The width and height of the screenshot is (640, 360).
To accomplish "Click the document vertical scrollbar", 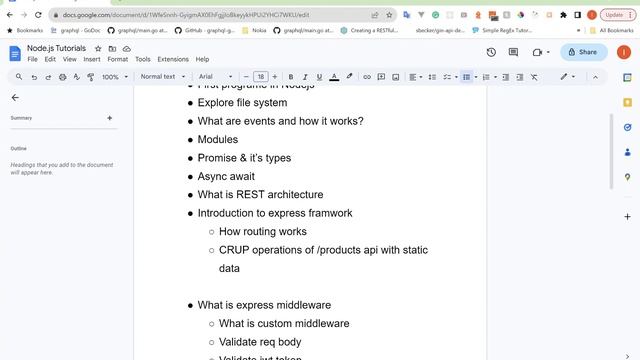I will tap(611, 151).
